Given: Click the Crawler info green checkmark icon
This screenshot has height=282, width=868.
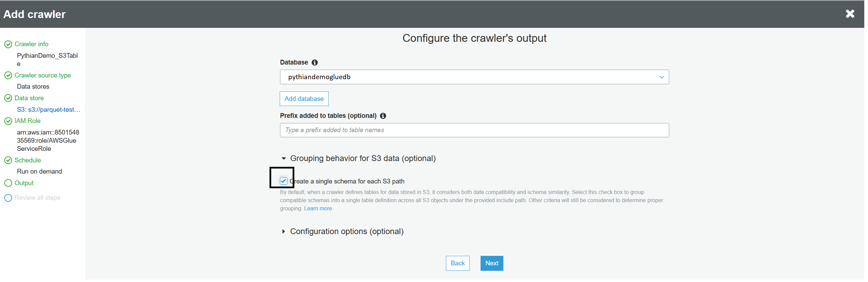Looking at the screenshot, I should tap(8, 45).
